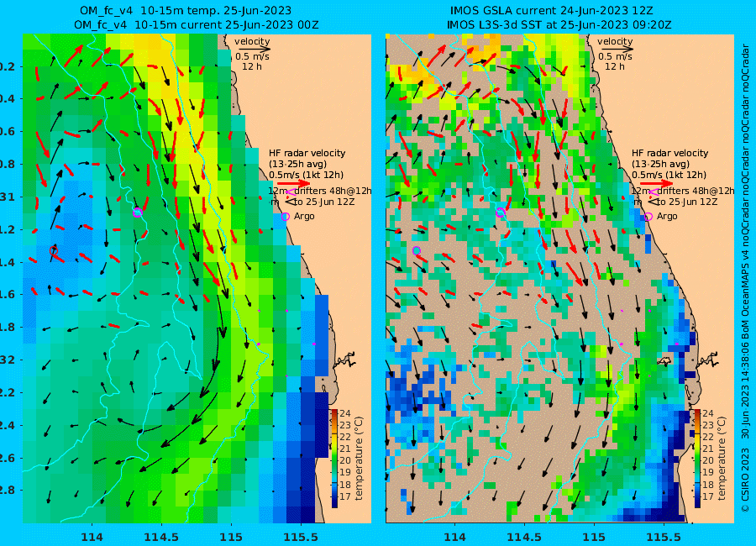Click the 'velocity' label in IMOS panel
Screen dimensions: 756x546
[615, 41]
